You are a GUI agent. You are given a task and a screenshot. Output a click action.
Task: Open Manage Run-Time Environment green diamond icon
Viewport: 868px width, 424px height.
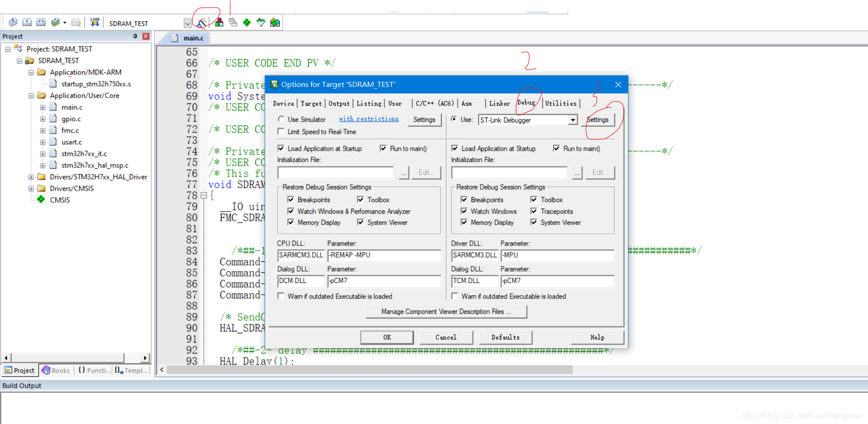(x=247, y=22)
